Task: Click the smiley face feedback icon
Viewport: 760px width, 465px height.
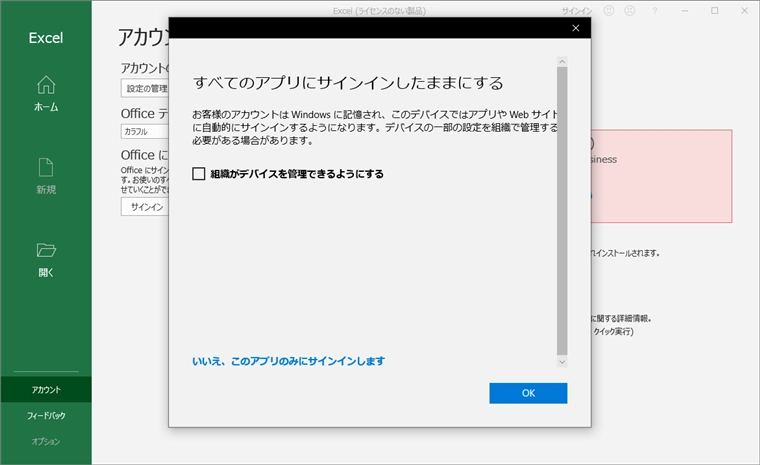Action: click(x=609, y=11)
